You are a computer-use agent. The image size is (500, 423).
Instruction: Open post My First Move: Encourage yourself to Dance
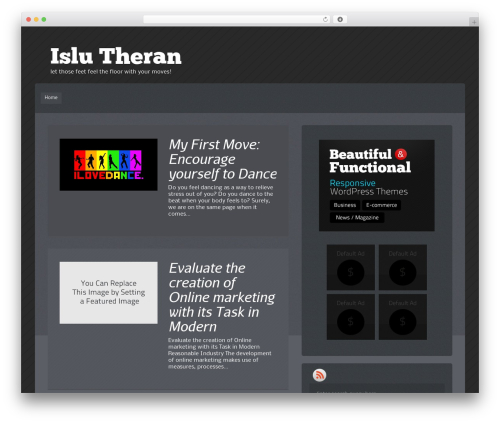tap(223, 159)
